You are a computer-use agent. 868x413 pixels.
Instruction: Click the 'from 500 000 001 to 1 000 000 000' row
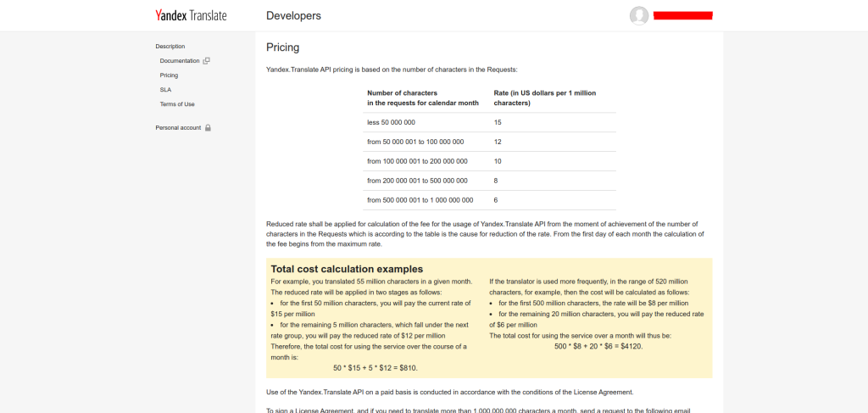click(x=489, y=200)
